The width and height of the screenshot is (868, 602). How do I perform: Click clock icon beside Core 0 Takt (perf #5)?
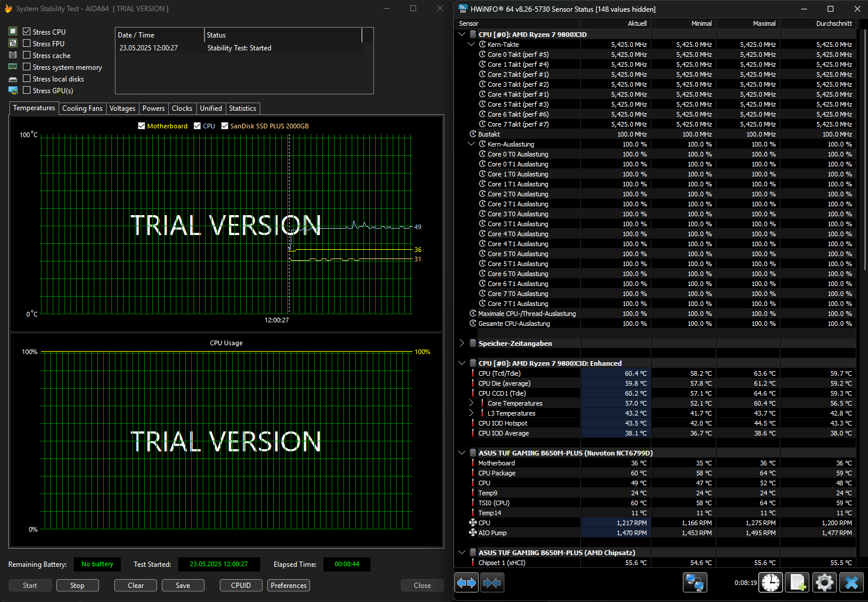click(x=482, y=55)
